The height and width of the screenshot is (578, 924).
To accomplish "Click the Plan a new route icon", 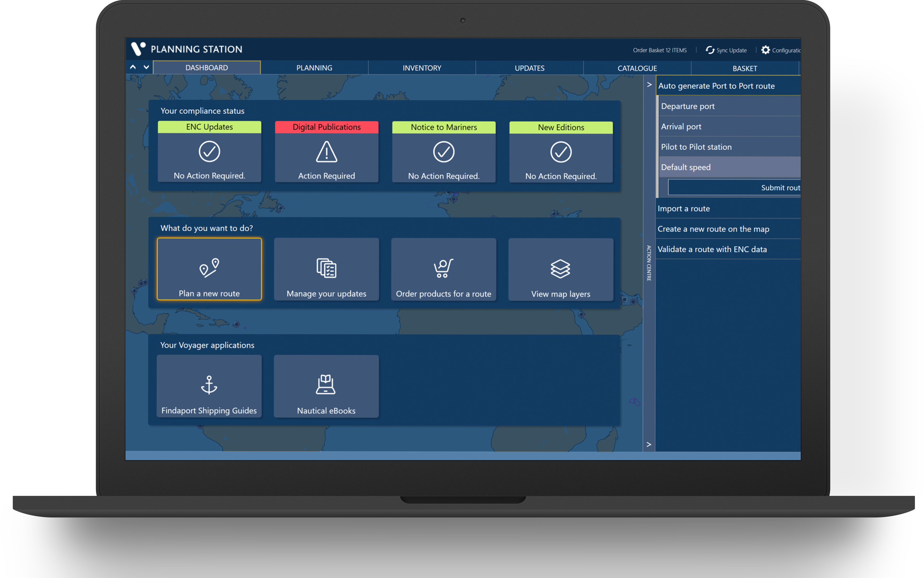I will click(209, 268).
